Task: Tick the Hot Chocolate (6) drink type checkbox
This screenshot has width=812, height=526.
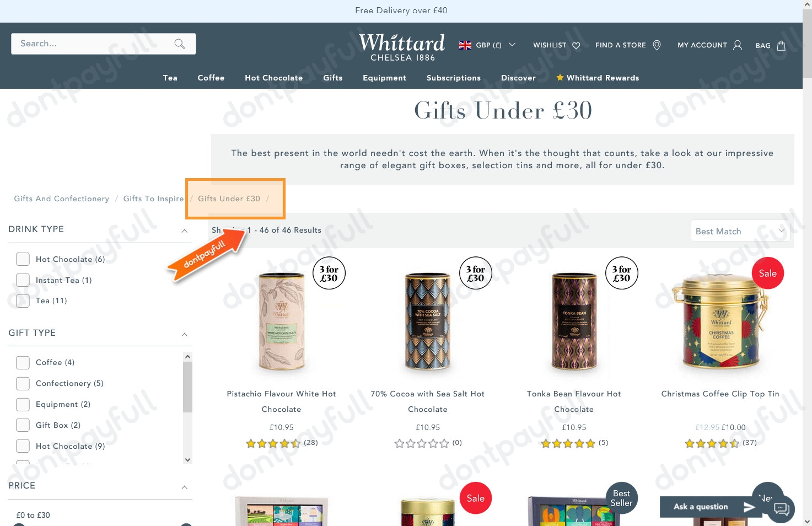Action: click(23, 259)
